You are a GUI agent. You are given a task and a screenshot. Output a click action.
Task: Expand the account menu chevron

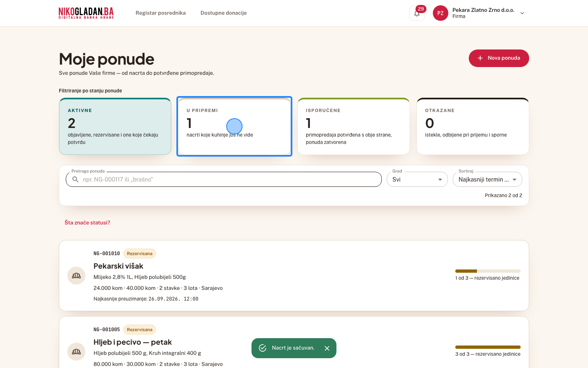pos(522,13)
